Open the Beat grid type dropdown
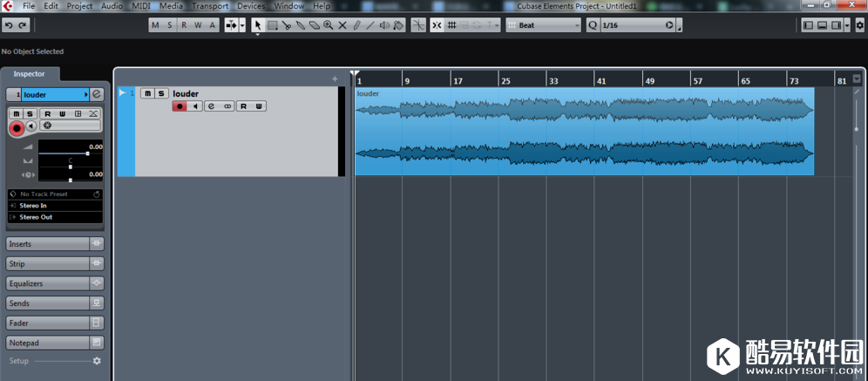 click(x=544, y=25)
